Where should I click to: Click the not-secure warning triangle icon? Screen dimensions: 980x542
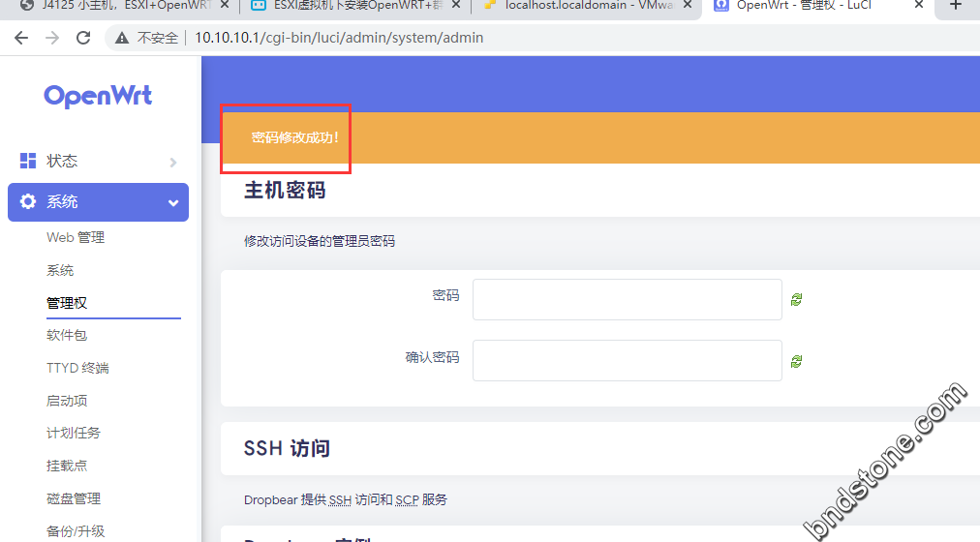pyautogui.click(x=122, y=38)
